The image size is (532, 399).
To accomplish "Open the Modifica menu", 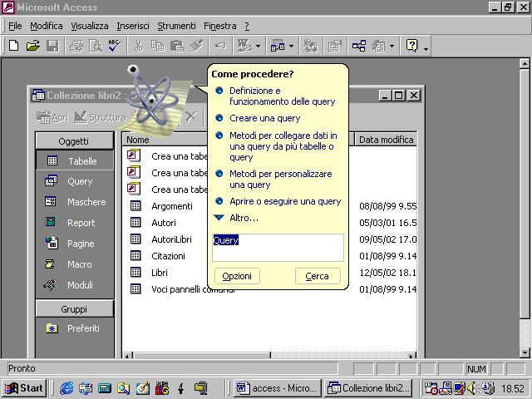I will tap(47, 26).
